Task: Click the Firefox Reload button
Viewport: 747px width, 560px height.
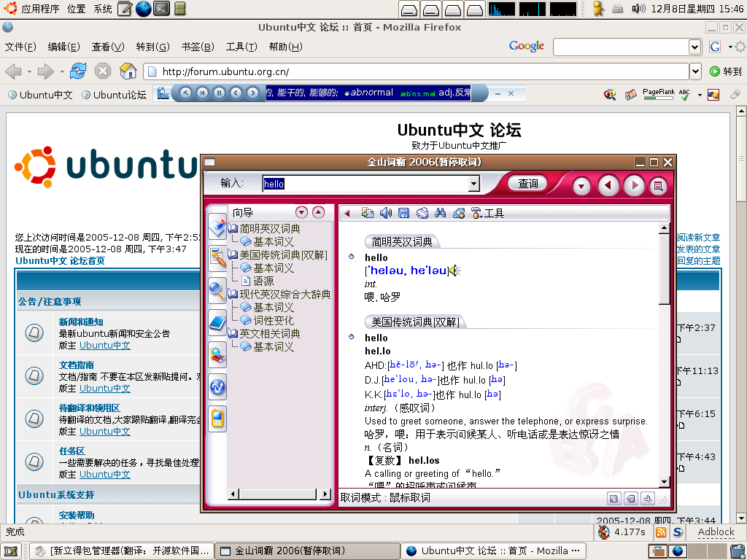Action: [x=77, y=71]
